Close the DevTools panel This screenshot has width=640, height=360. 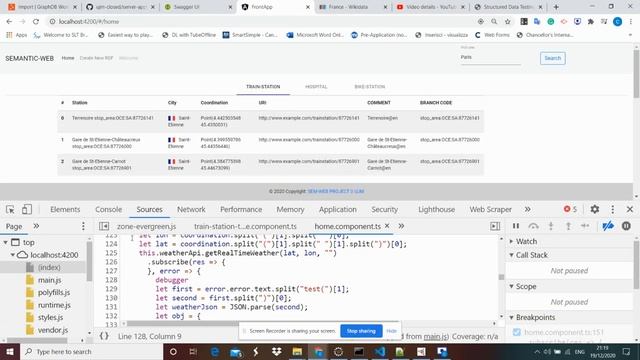(x=630, y=209)
